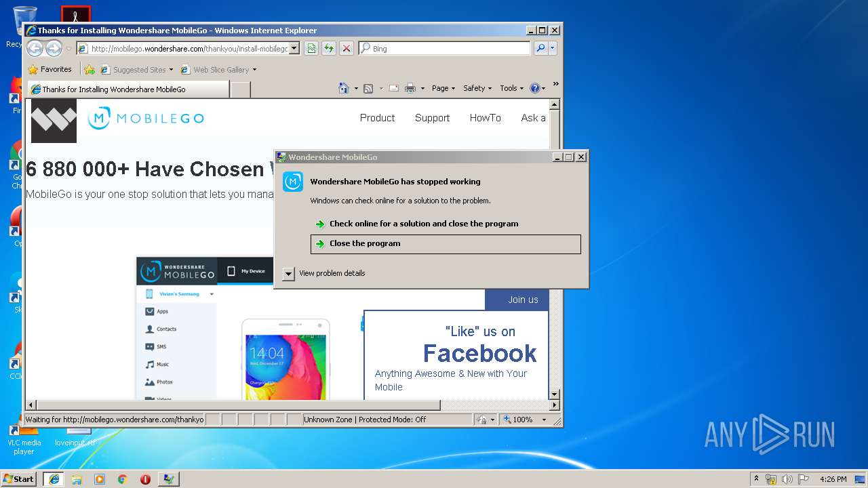Click the Print icon in command bar
This screenshot has width=868, height=488.
click(410, 88)
